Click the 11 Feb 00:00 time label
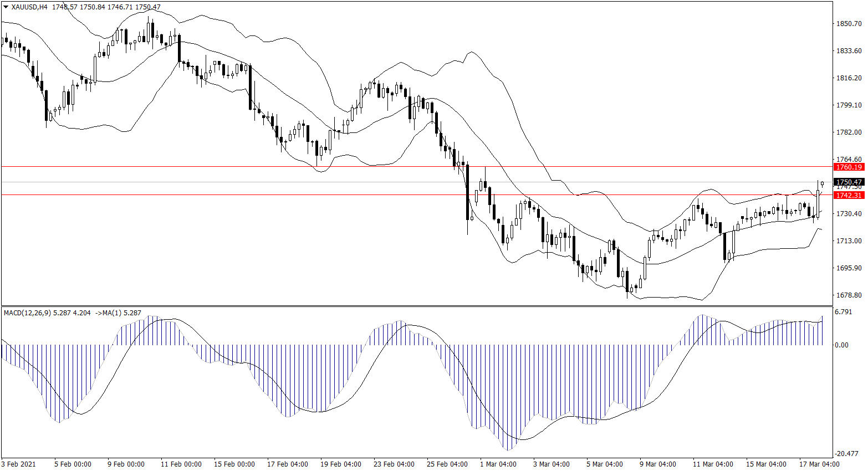The width and height of the screenshot is (868, 471). 181,464
